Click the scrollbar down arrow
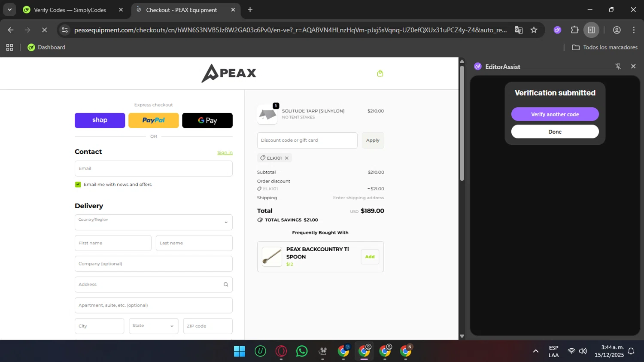The height and width of the screenshot is (362, 644). 462,336
